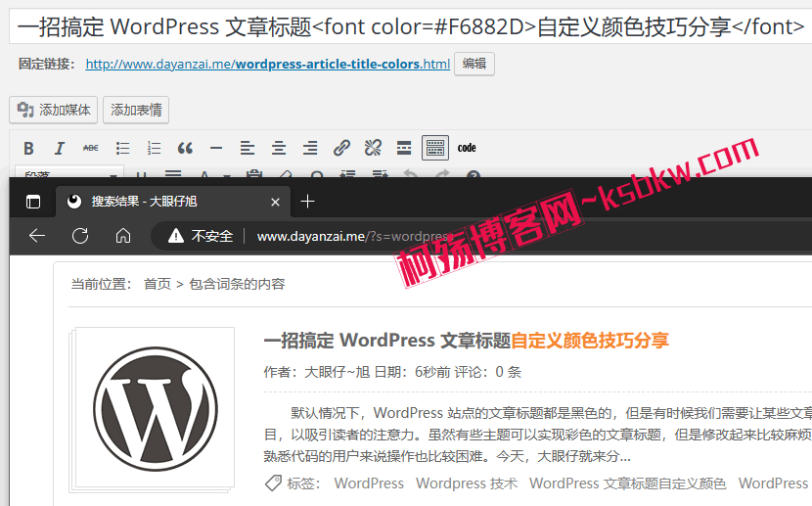This screenshot has height=506, width=812.
Task: Apply strikethrough with the ABC icon
Action: pos(91,148)
